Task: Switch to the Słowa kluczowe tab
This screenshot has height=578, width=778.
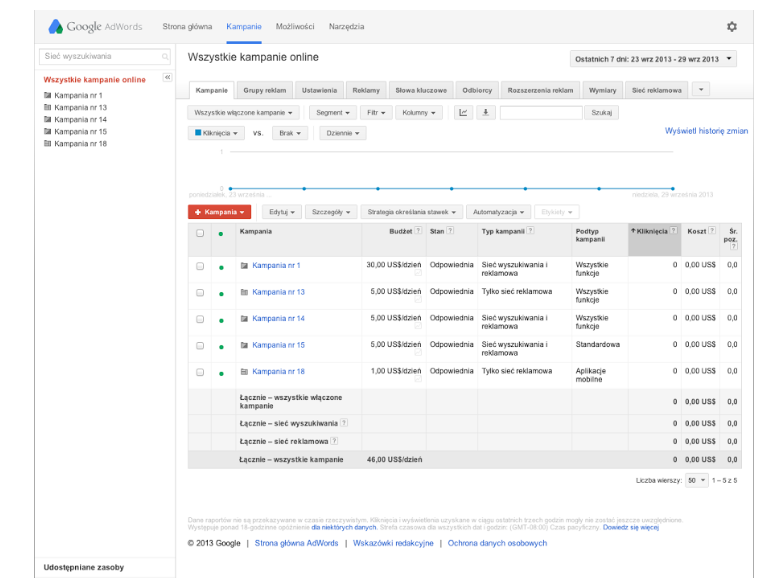Action: (x=419, y=90)
